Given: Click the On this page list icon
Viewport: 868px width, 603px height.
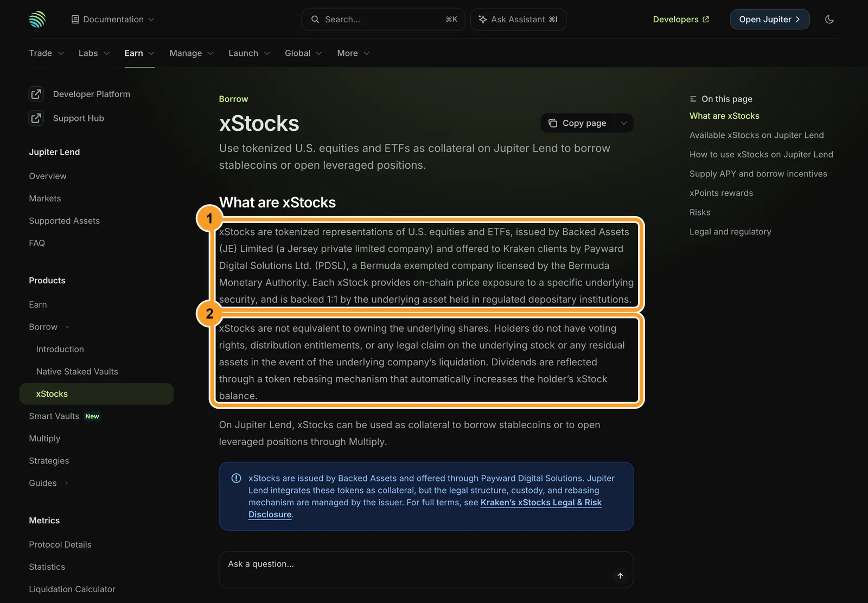Looking at the screenshot, I should click(693, 99).
